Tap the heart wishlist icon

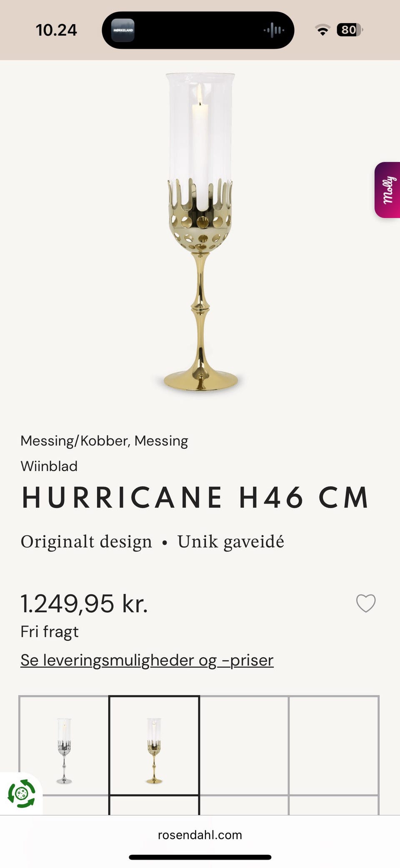(366, 603)
